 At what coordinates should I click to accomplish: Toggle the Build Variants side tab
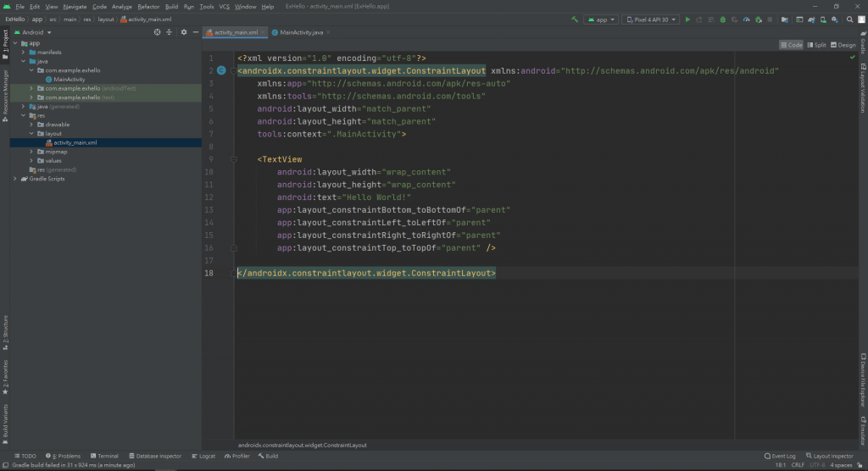[5, 424]
